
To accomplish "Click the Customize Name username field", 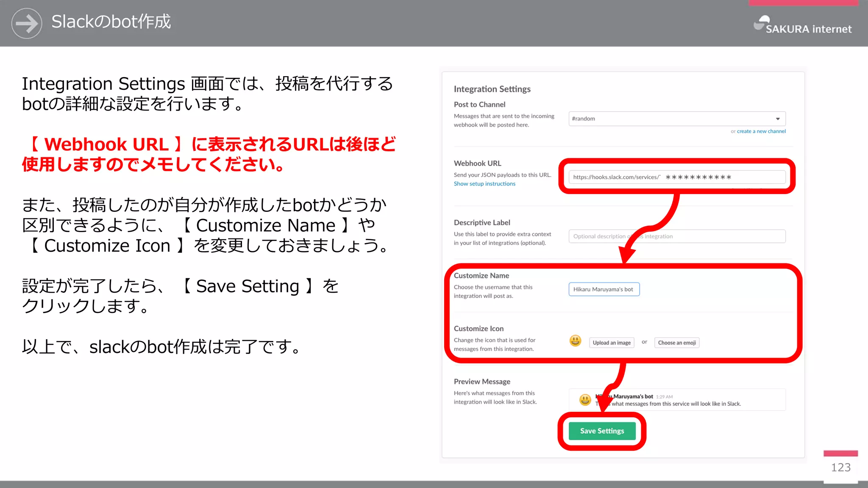I will click(604, 289).
